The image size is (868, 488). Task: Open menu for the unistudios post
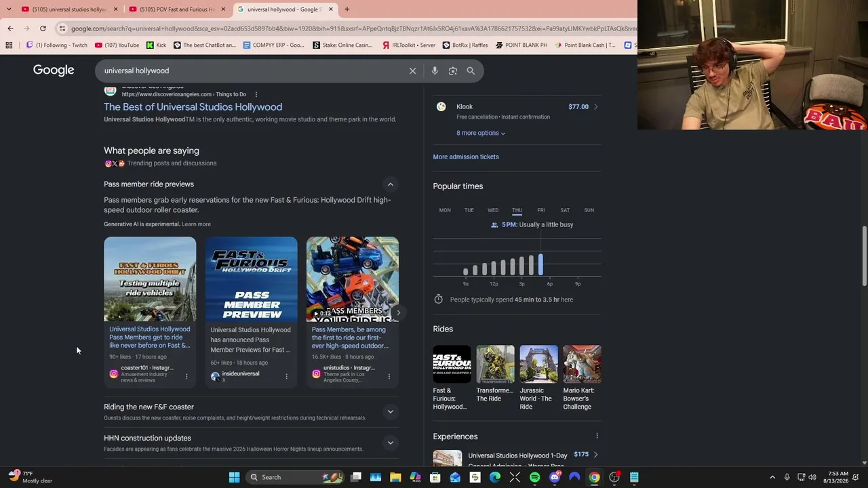pyautogui.click(x=389, y=376)
